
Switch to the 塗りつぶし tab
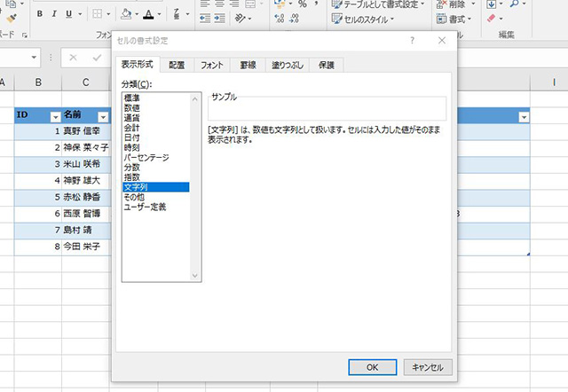(286, 65)
